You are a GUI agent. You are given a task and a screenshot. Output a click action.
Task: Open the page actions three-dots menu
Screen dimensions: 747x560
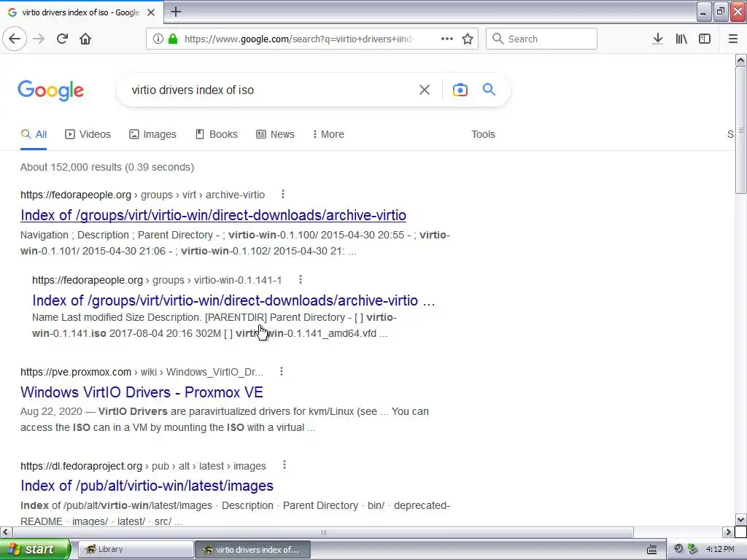pyautogui.click(x=447, y=39)
